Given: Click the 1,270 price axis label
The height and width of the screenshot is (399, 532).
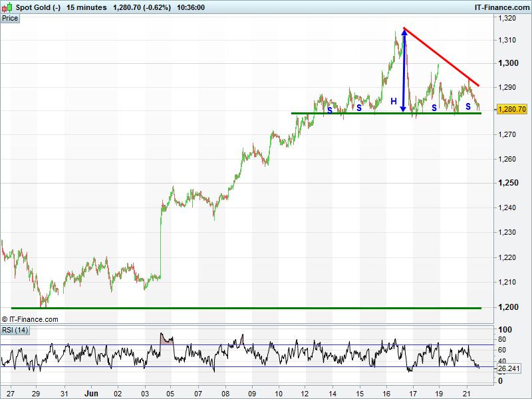Looking at the screenshot, I should click(x=507, y=135).
